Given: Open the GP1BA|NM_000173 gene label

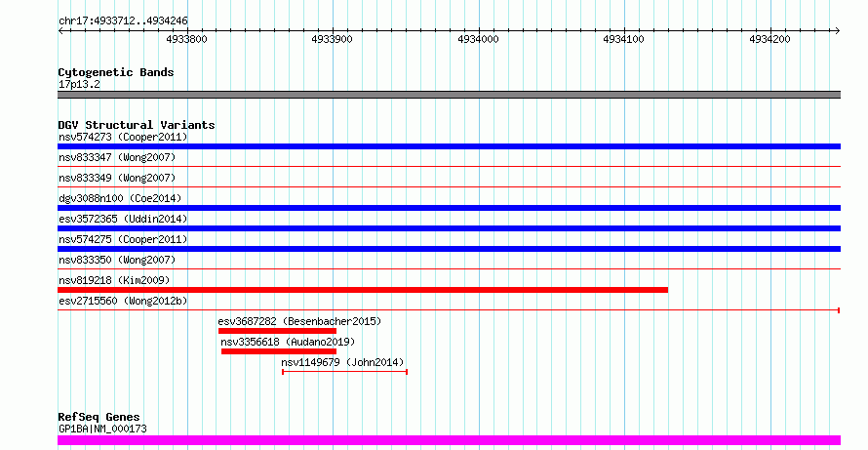Looking at the screenshot, I should [102, 429].
